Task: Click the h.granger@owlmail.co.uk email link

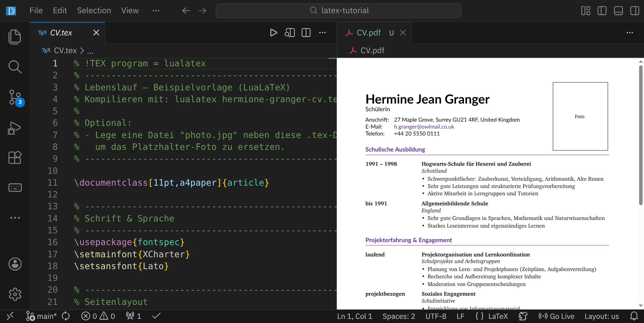Action: [x=424, y=127]
